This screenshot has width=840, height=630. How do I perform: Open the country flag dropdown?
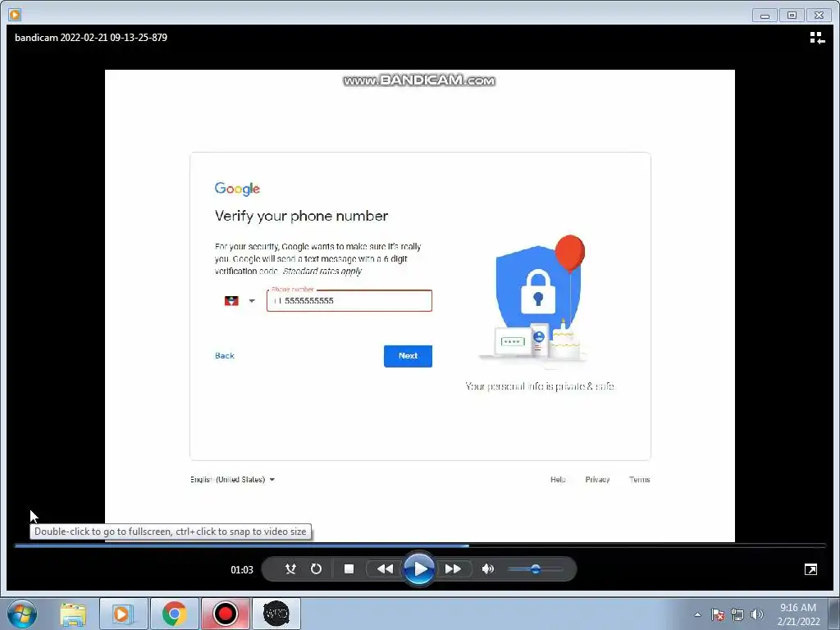(239, 300)
